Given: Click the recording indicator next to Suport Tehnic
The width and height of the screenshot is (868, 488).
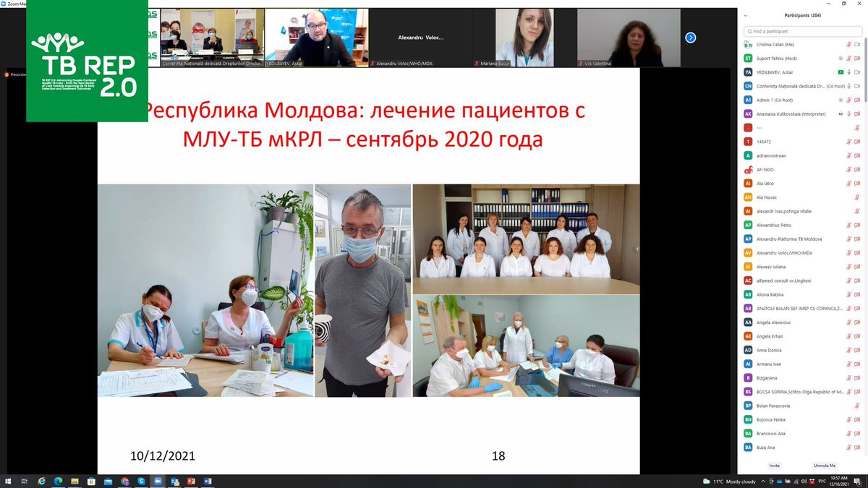Looking at the screenshot, I should coord(841,58).
